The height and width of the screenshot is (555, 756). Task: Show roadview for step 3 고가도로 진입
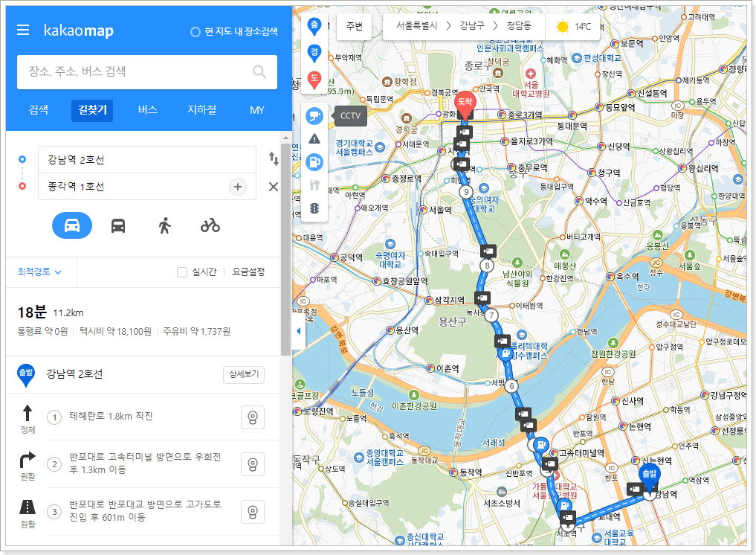[x=253, y=512]
